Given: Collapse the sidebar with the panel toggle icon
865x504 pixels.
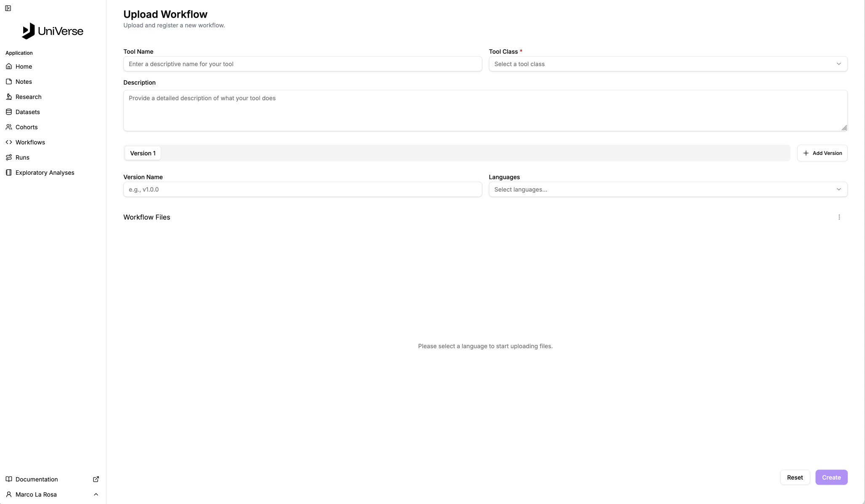Looking at the screenshot, I should click(8, 8).
